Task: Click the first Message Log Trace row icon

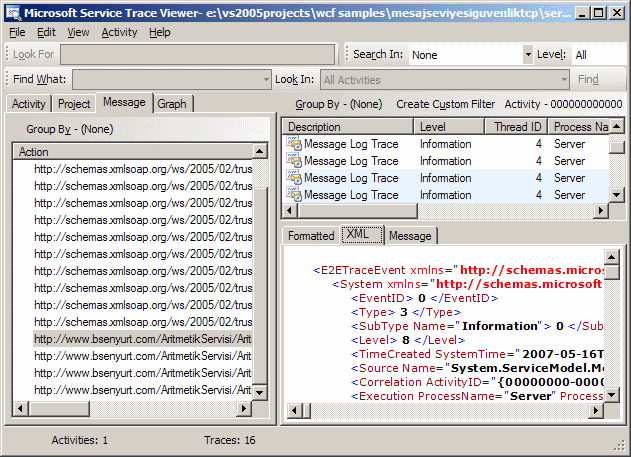Action: point(294,144)
